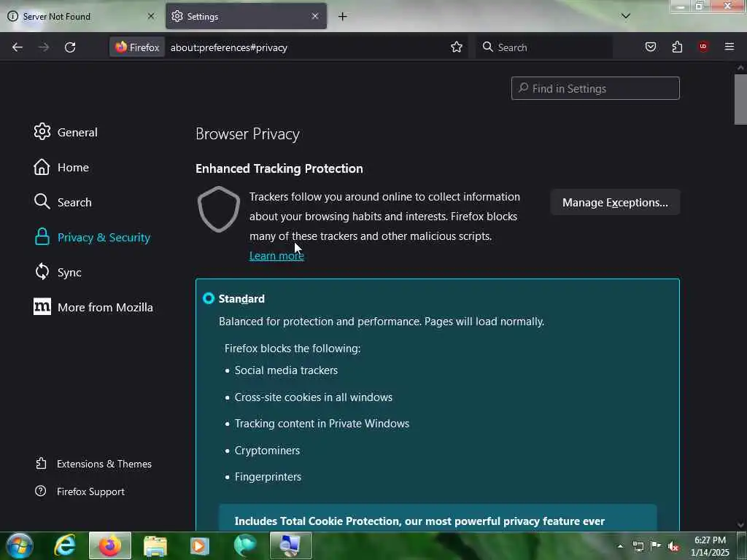Image resolution: width=747 pixels, height=560 pixels.
Task: Open Search settings category
Action: coord(63,202)
